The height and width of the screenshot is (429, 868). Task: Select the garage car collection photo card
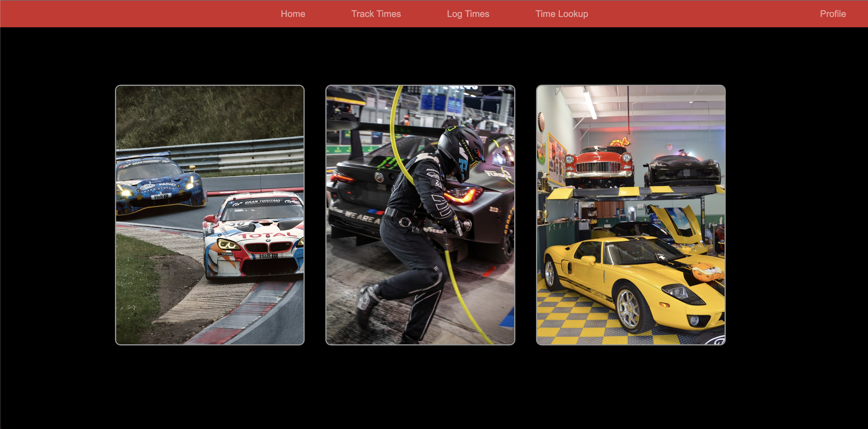coord(630,215)
